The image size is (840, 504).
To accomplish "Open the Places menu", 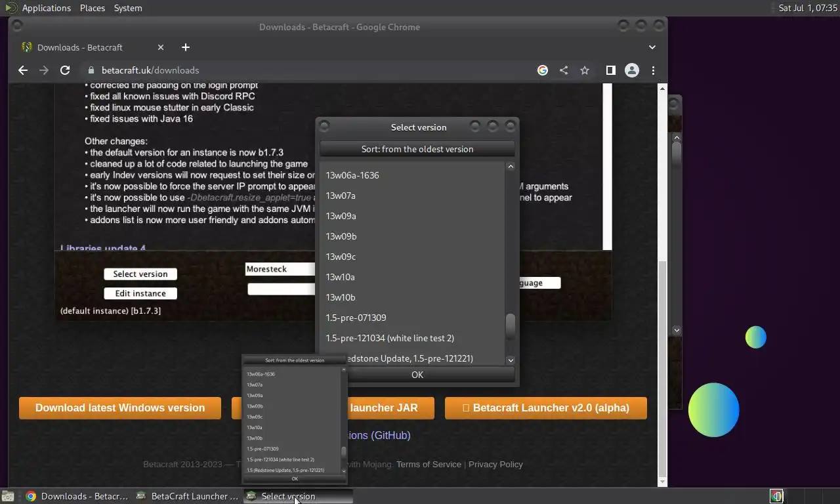I will (x=93, y=8).
